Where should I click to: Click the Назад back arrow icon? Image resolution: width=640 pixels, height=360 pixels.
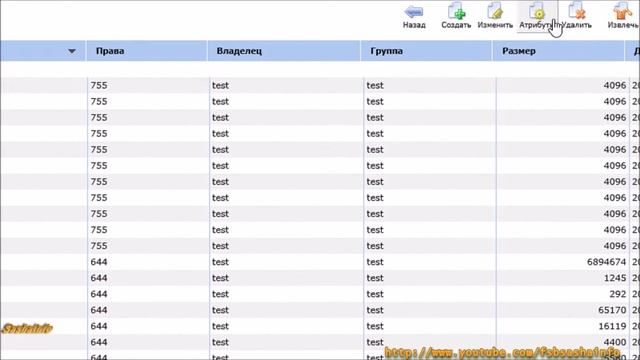(x=414, y=11)
